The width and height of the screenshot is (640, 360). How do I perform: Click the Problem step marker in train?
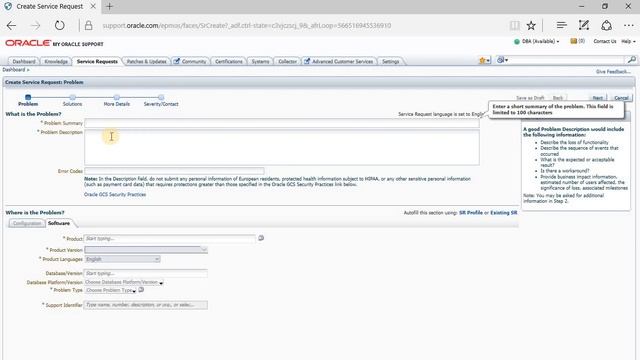28,98
